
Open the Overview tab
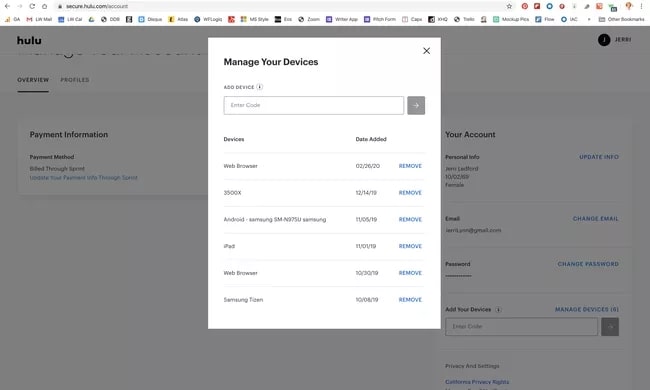(33, 80)
